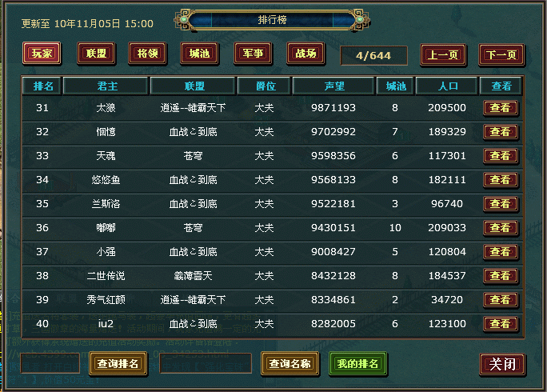The image size is (547, 392).
Task: Open 查看 for rank 35 兰斯洛
Action: [501, 204]
